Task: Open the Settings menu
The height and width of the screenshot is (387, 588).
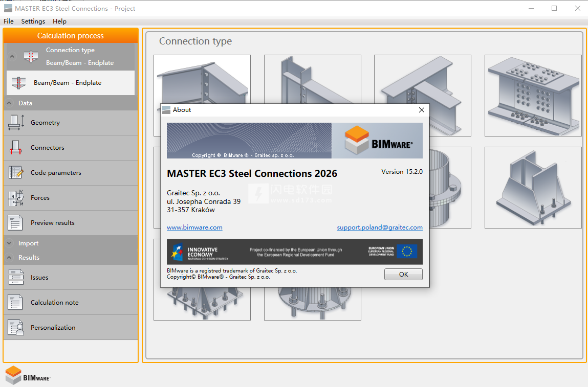Action: [33, 21]
